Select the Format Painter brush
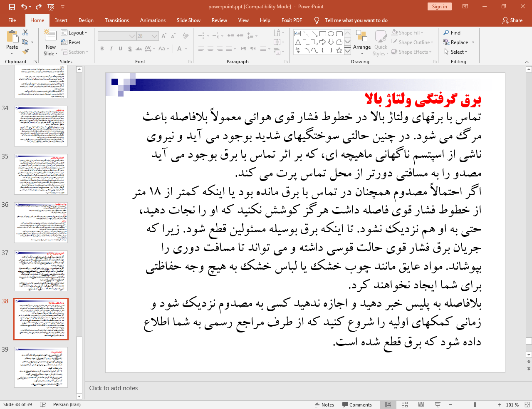 point(25,52)
